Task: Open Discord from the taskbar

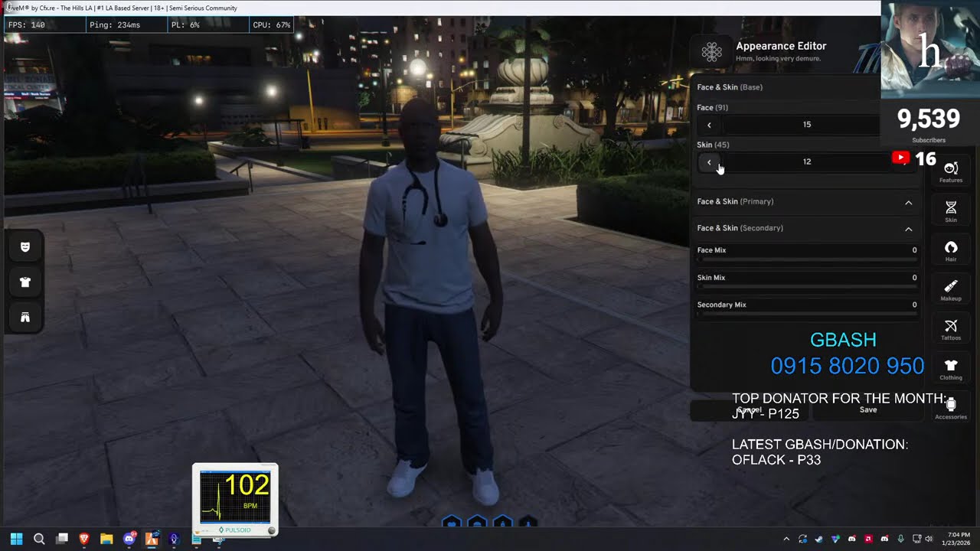Action: [129, 539]
